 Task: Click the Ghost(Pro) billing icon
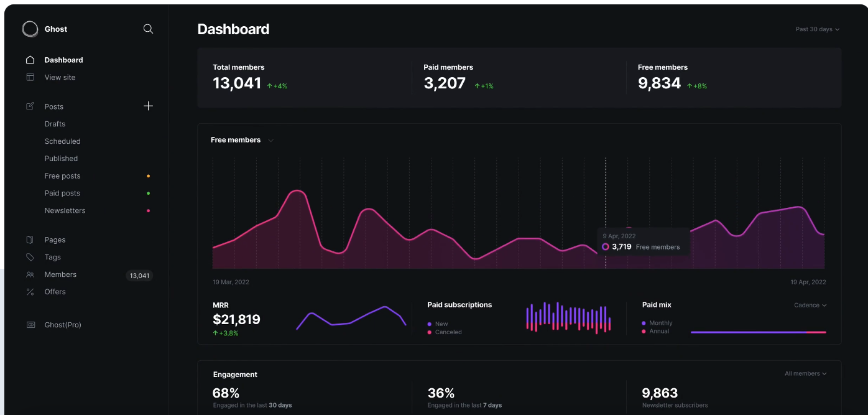30,325
